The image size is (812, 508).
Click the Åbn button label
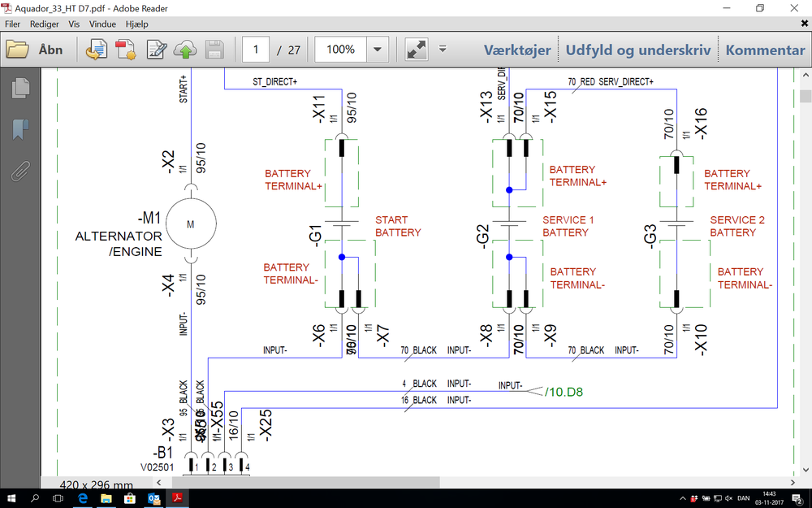point(50,50)
